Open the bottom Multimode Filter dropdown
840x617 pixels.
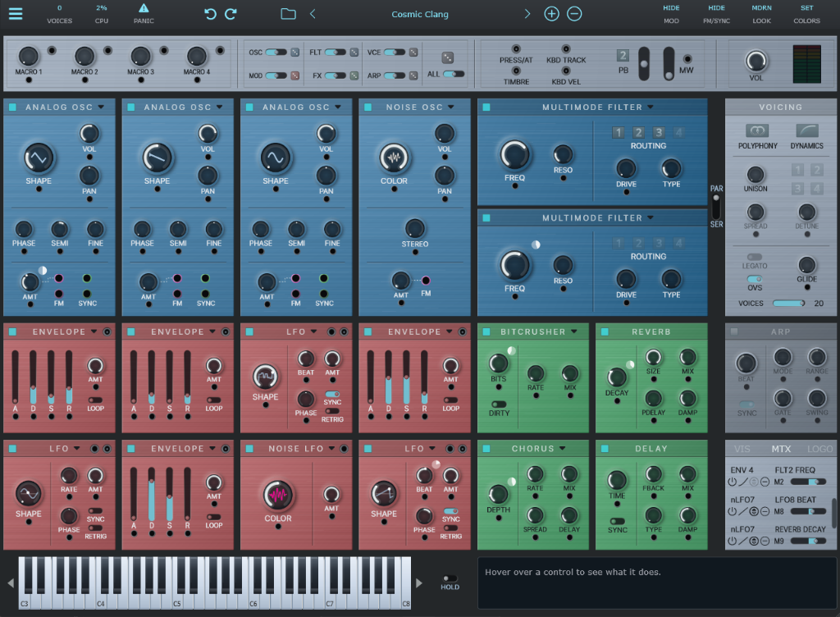[651, 218]
